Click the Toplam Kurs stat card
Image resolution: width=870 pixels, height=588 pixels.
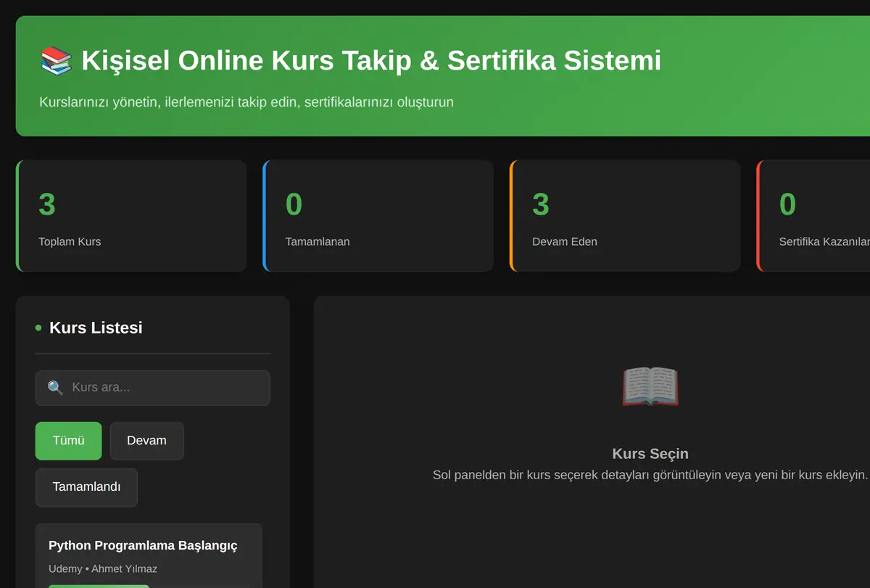coord(131,216)
